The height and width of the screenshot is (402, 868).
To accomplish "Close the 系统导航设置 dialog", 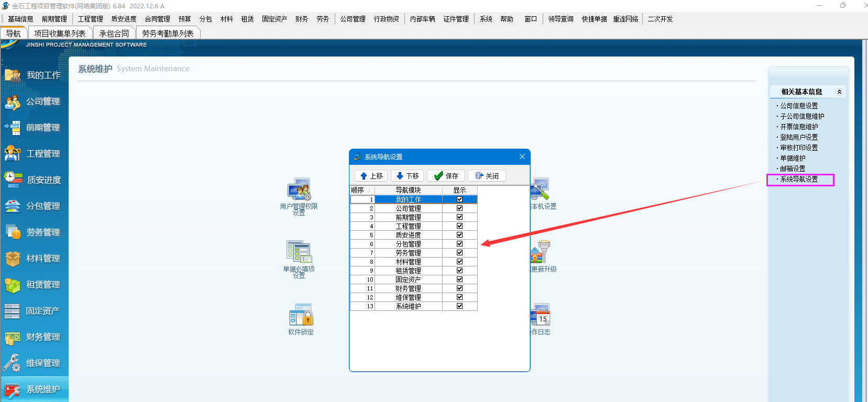I will coord(522,157).
